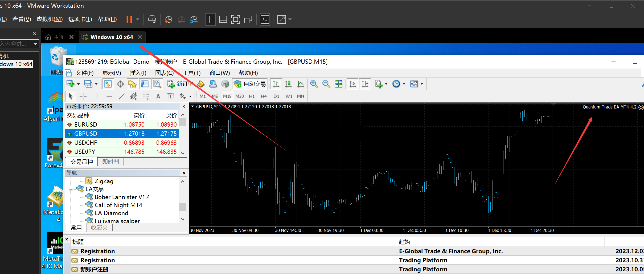This screenshot has height=274, width=644.
Task: Select the trendline drawing tool
Action: 121,96
